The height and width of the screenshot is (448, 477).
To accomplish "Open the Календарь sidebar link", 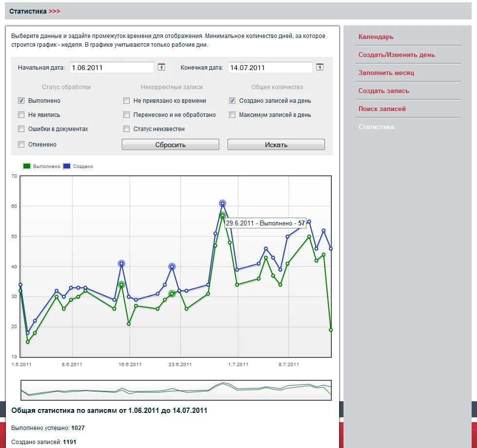I will [376, 37].
